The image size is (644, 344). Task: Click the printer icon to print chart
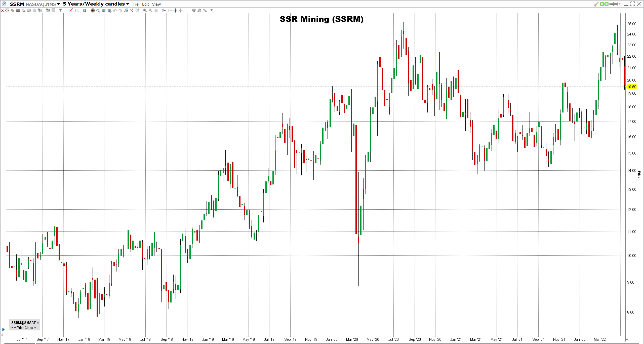click(x=23, y=10)
